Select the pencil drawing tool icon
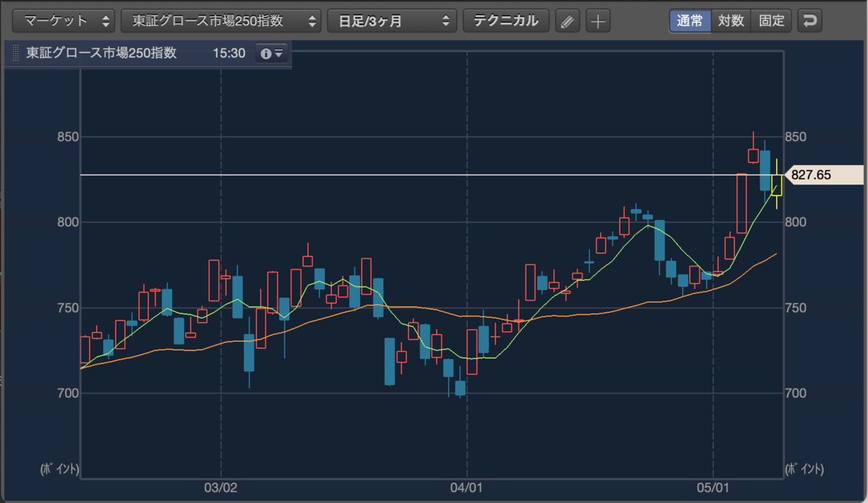This screenshot has width=868, height=503. click(x=568, y=21)
